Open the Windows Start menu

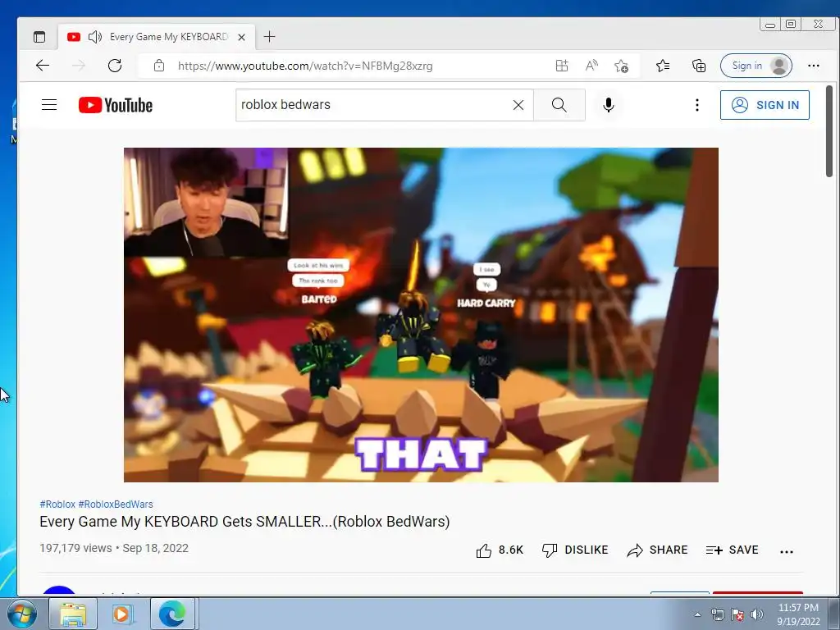[x=21, y=614]
